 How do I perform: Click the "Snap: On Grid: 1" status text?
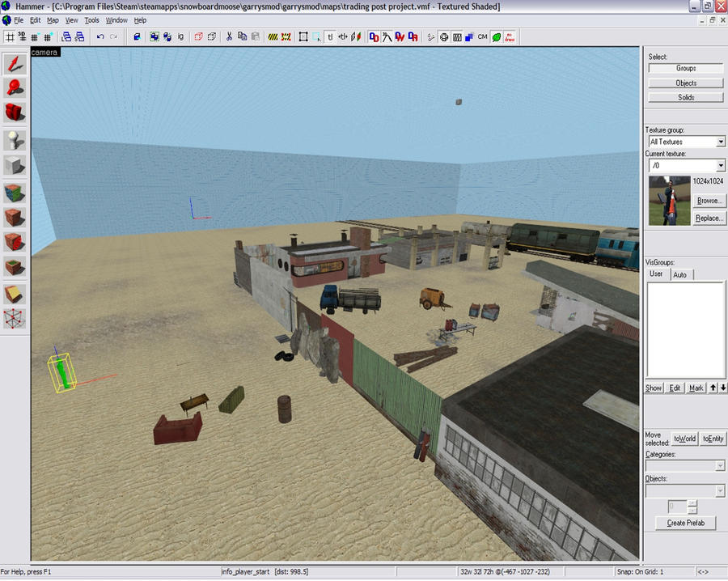pos(641,572)
